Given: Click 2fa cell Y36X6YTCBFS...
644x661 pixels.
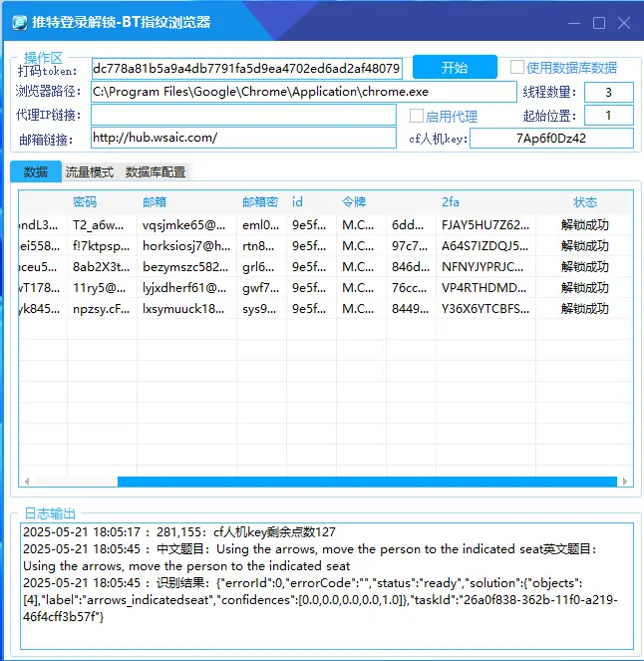Looking at the screenshot, I should click(485, 309).
